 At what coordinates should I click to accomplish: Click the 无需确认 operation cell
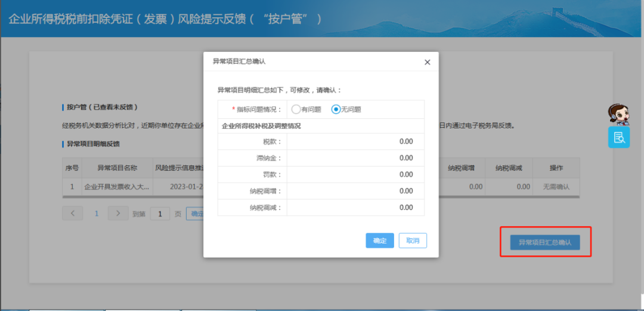click(556, 186)
